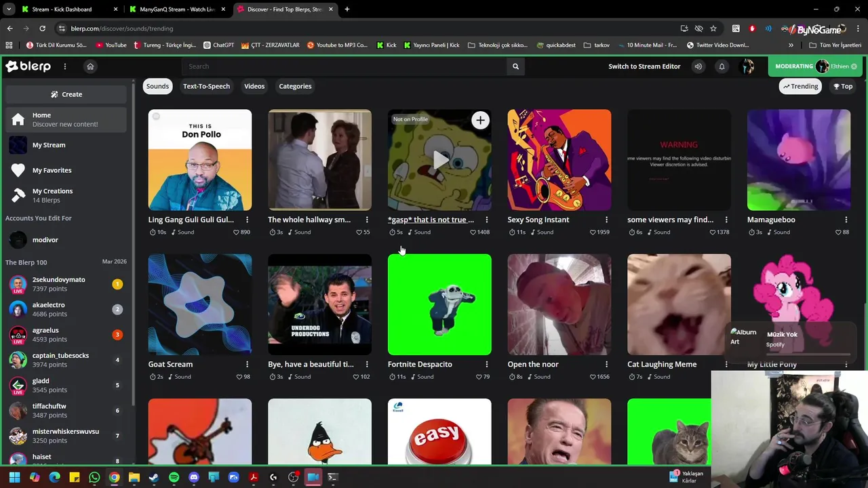Screen dimensions: 868x488
Task: Play the SpongeBob gasp sound
Action: [440, 160]
